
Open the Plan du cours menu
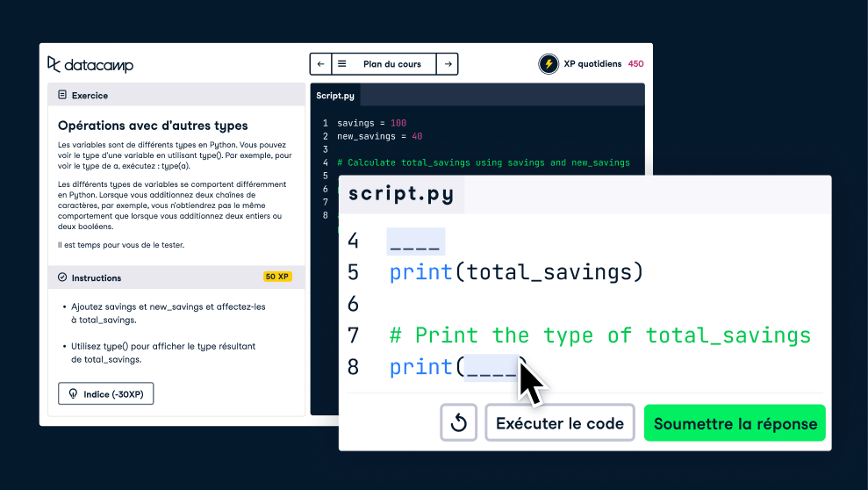384,64
